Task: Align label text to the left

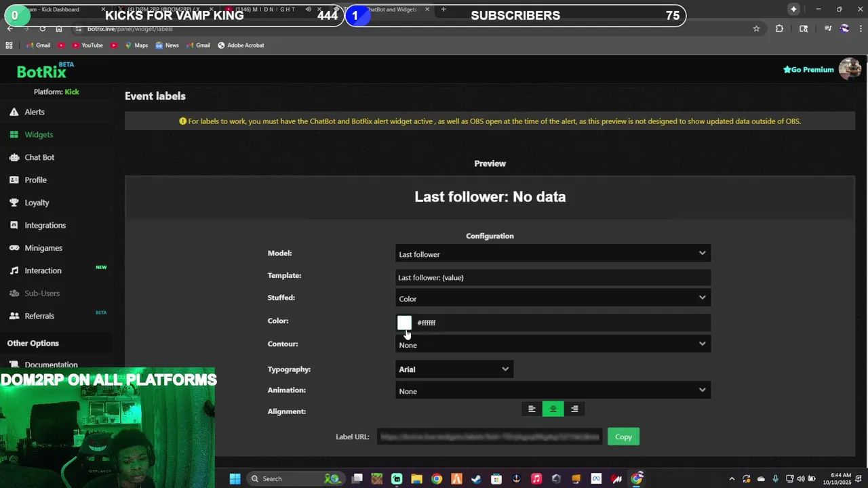Action: [x=532, y=409]
